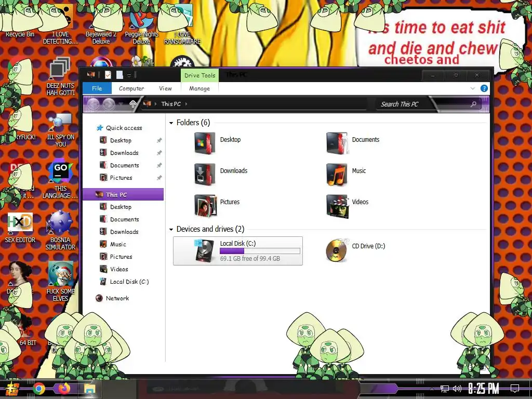Open the quick access toolbar customize dropdown

coord(129,75)
